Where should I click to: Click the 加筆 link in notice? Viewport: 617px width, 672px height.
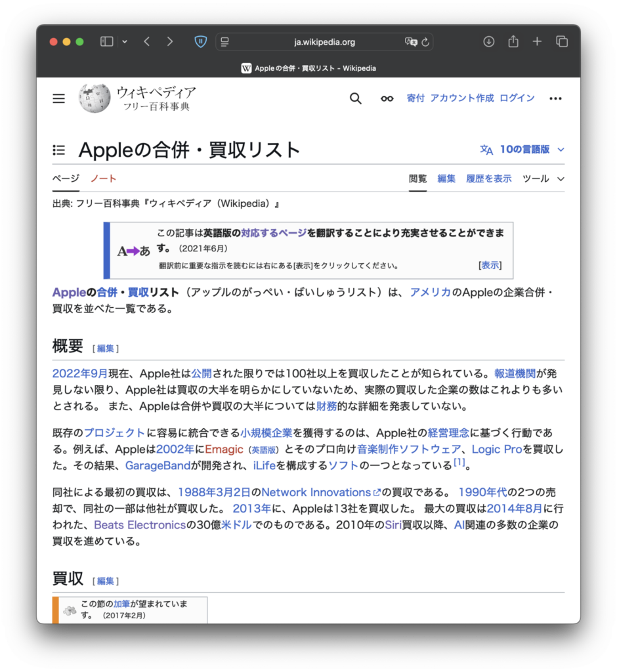click(x=122, y=604)
